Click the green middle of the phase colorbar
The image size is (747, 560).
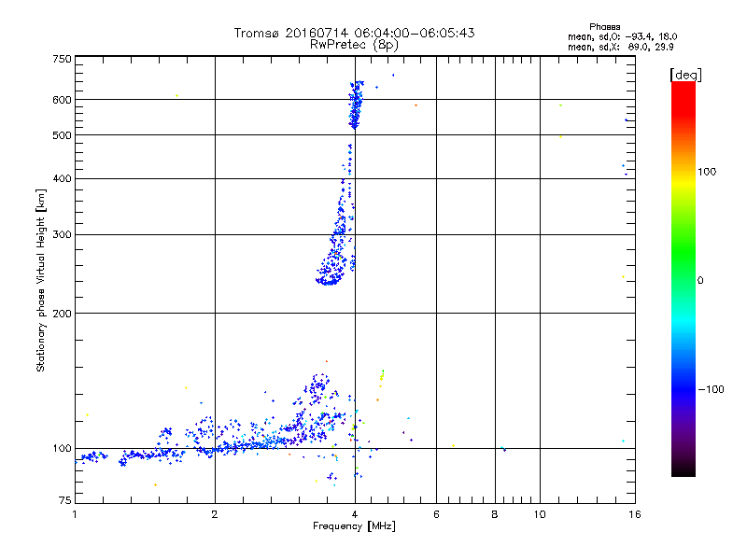click(x=684, y=258)
